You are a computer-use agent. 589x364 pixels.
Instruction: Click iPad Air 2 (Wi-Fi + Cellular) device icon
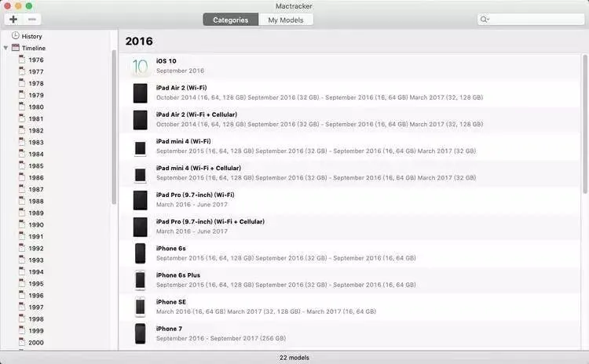click(x=140, y=120)
